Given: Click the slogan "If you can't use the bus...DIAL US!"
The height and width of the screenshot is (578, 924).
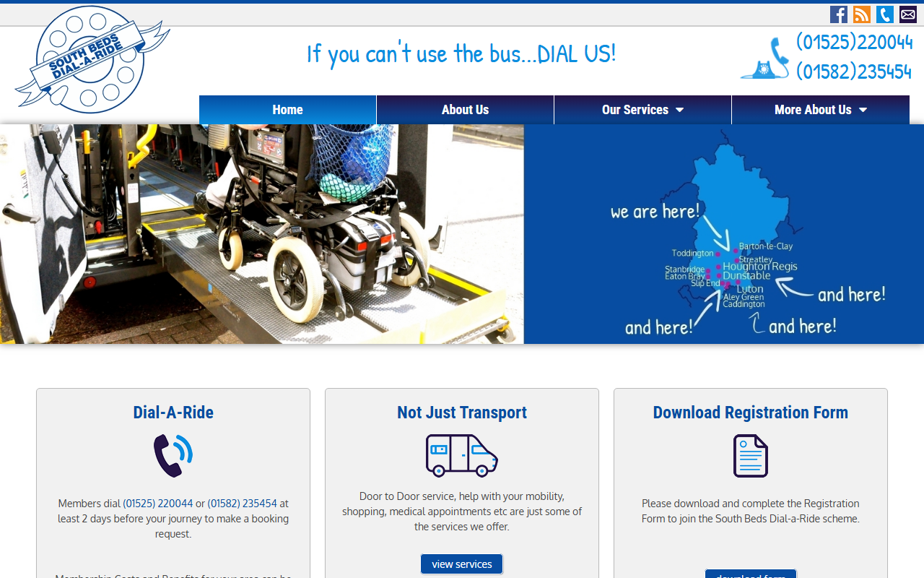Looking at the screenshot, I should tap(462, 54).
